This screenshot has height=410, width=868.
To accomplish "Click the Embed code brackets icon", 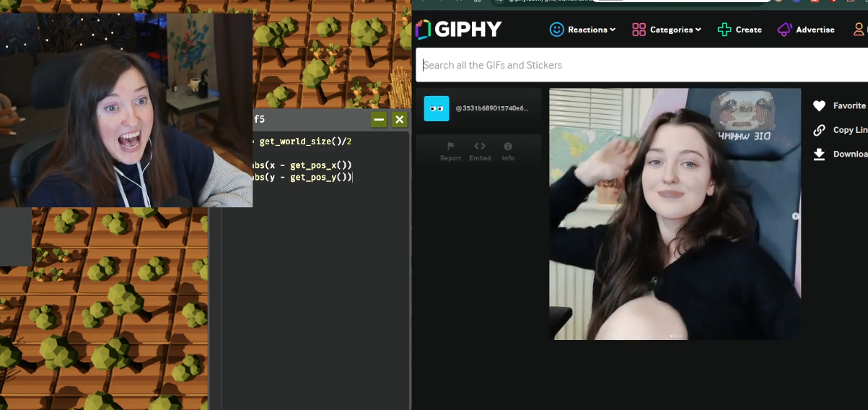I will point(480,146).
